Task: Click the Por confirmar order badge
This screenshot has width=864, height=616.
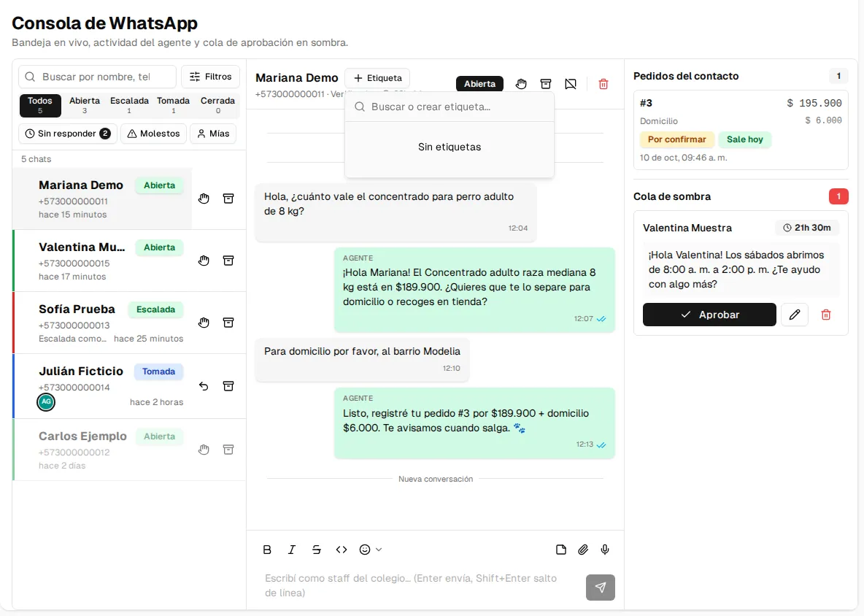Action: click(676, 139)
